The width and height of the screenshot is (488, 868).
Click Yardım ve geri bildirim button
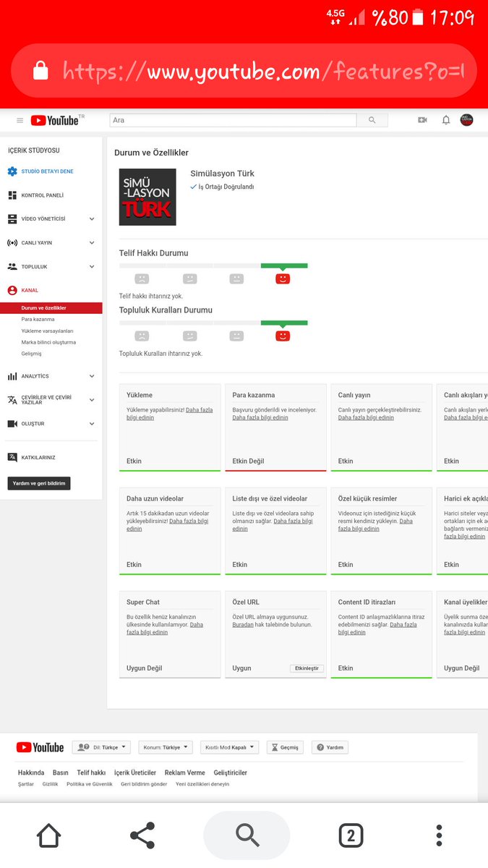(39, 483)
